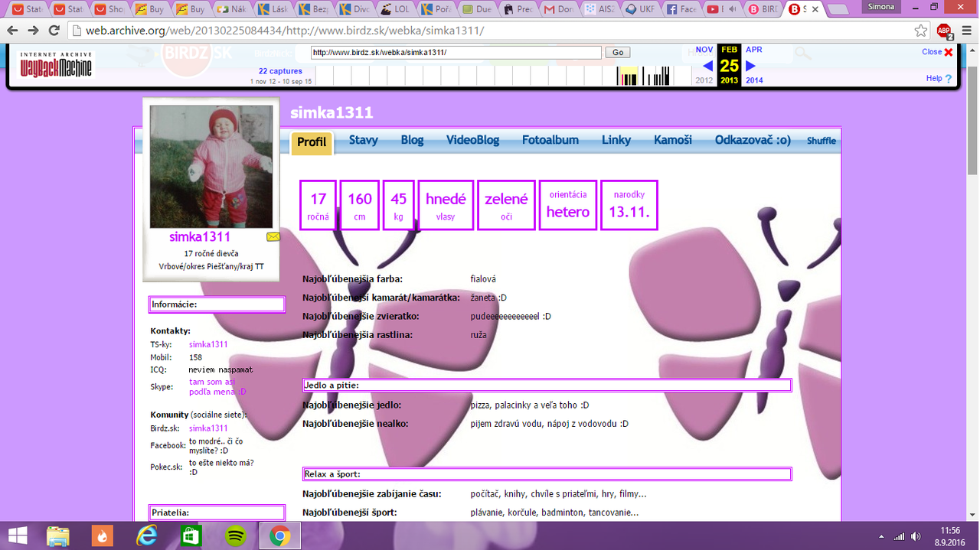This screenshot has width=980, height=550.
Task: Open the Adblock Plus extension icon
Action: [x=945, y=31]
